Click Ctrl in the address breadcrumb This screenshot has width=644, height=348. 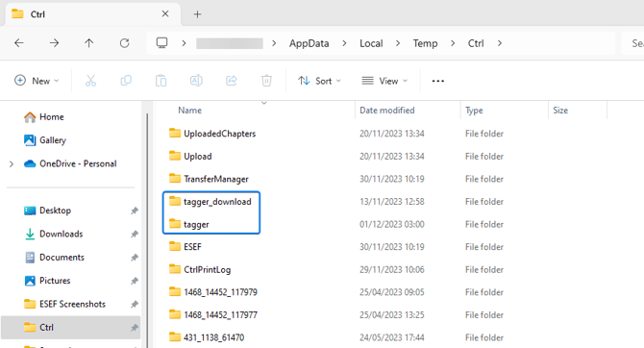click(x=476, y=43)
